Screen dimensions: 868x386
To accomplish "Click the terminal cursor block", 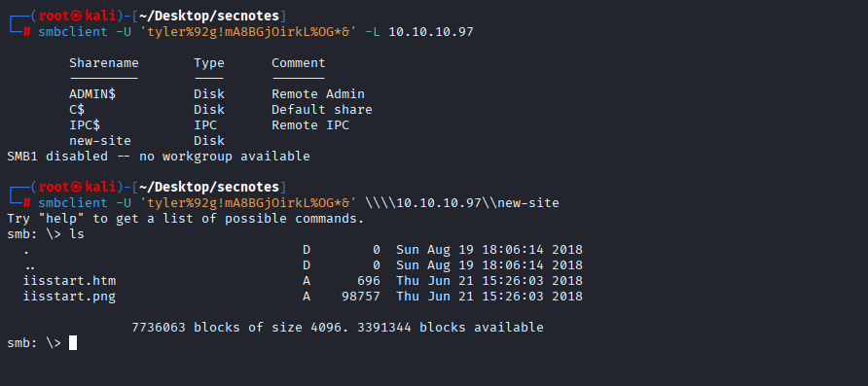I will [x=73, y=343].
